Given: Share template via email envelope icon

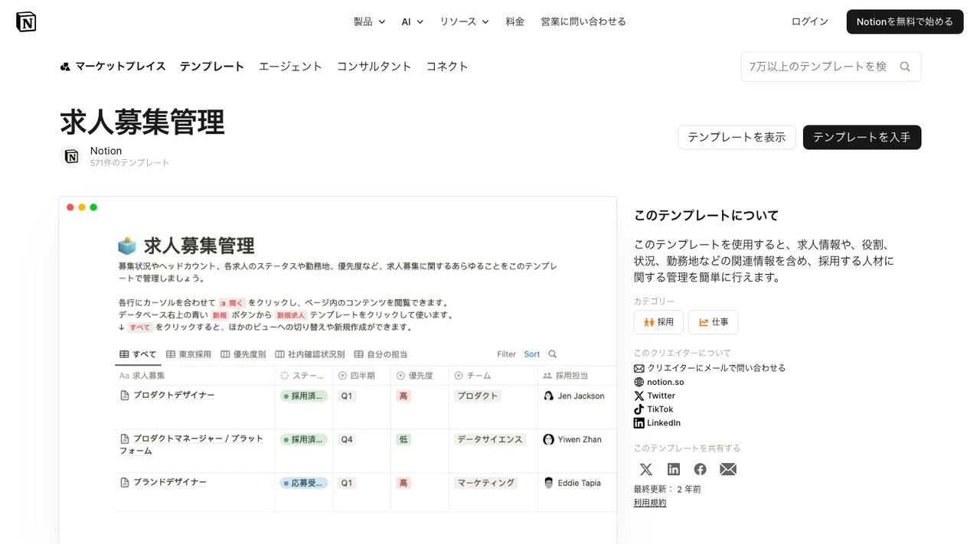Looking at the screenshot, I should click(x=728, y=469).
